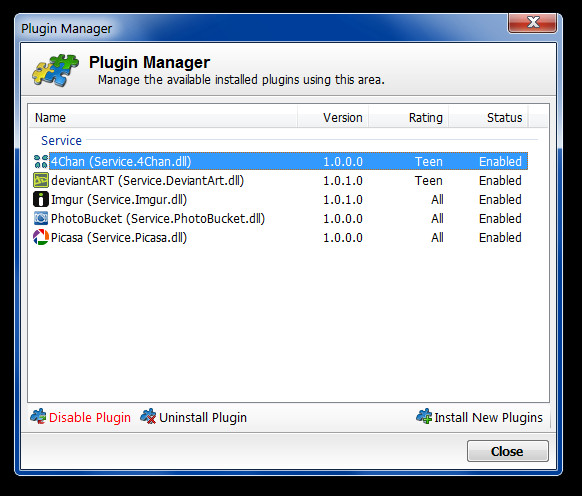This screenshot has height=496, width=582.
Task: Click the Imgur plugin icon
Action: [x=41, y=199]
